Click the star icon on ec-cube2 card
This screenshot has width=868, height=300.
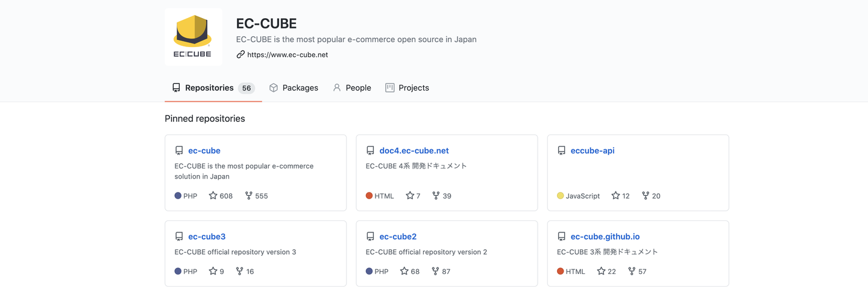(x=404, y=271)
